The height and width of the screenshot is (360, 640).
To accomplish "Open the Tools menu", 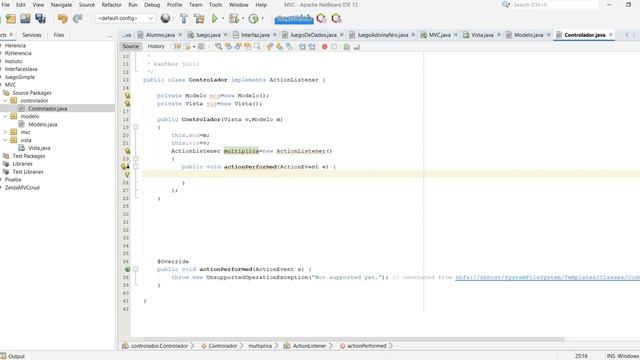I will tap(216, 5).
